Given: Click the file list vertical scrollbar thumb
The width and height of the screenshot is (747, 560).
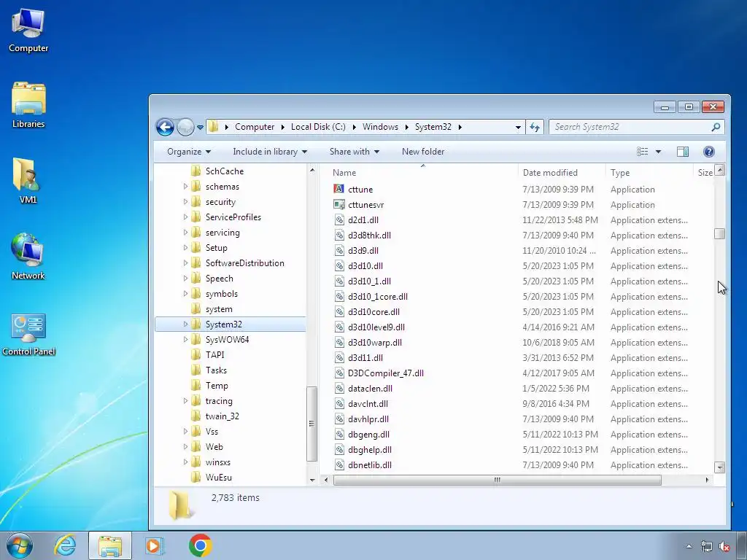Looking at the screenshot, I should [719, 234].
